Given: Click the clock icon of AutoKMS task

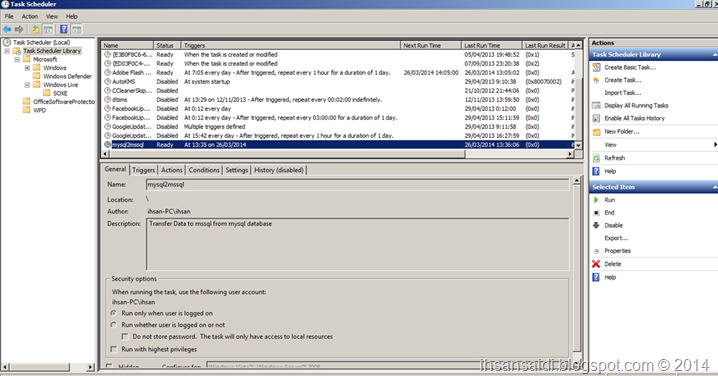Looking at the screenshot, I should click(108, 82).
